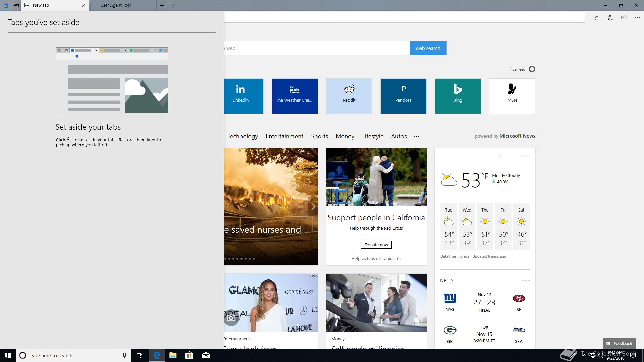
Task: Click the NYG team logo
Action: point(450,298)
